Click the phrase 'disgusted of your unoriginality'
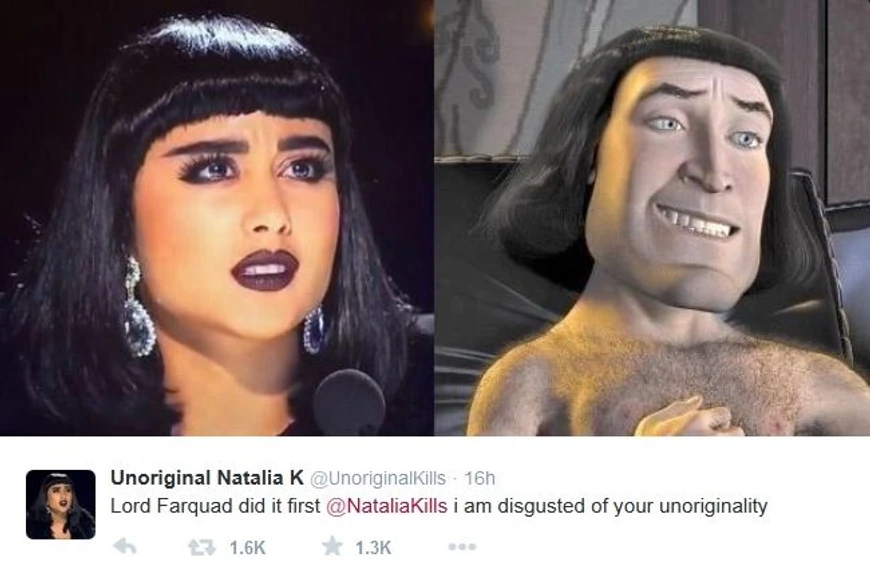This screenshot has height=571, width=870. pos(633,507)
